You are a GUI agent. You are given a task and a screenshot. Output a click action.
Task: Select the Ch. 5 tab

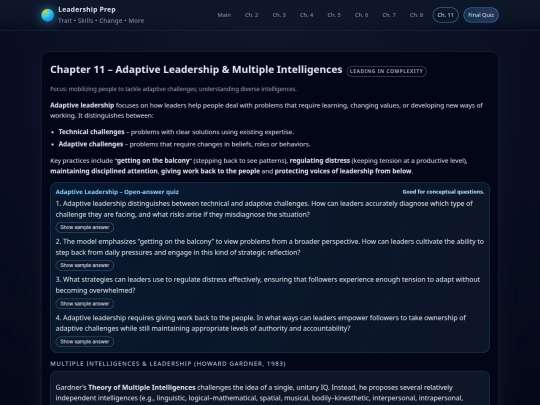pyautogui.click(x=334, y=15)
